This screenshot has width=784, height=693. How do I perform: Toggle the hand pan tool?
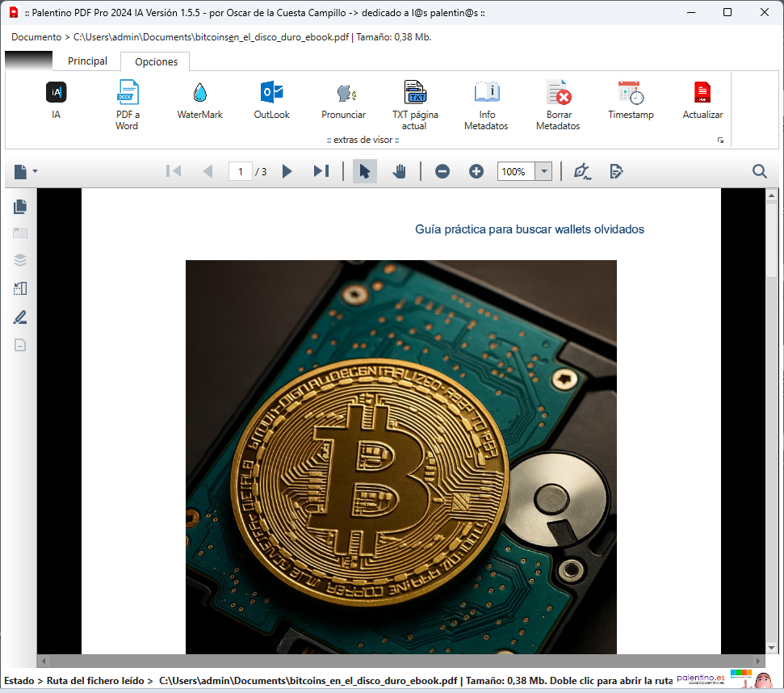(399, 171)
